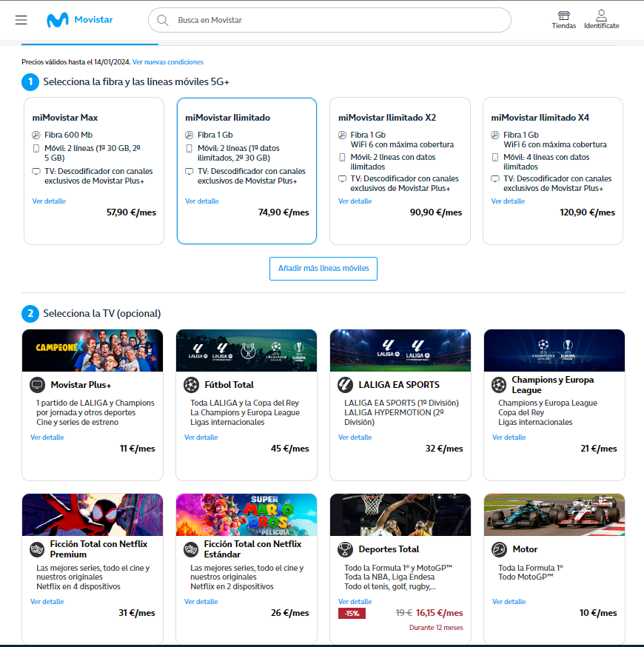Screen dimensions: 644x647
Task: Click the Motor helmet icon
Action: pyautogui.click(x=499, y=549)
